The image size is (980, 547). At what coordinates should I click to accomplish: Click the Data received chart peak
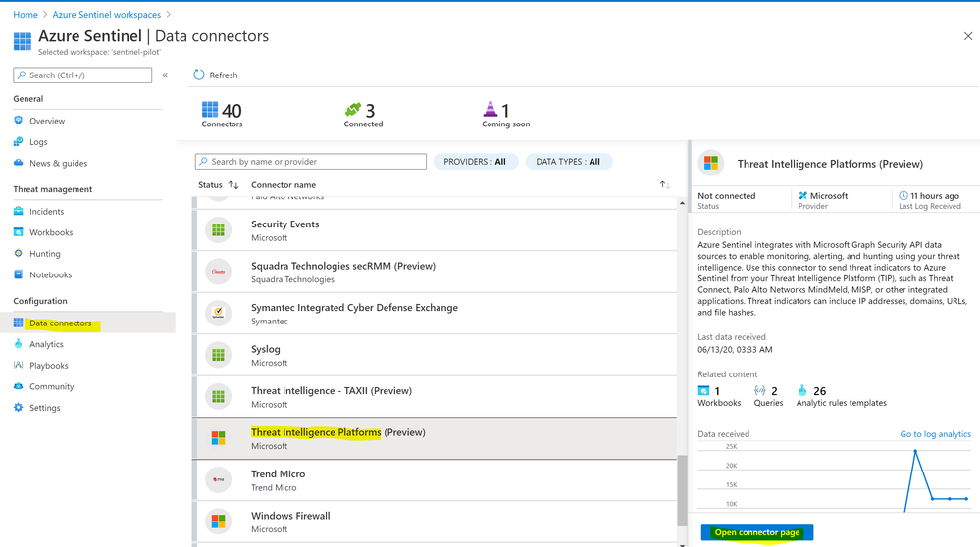pyautogui.click(x=915, y=451)
